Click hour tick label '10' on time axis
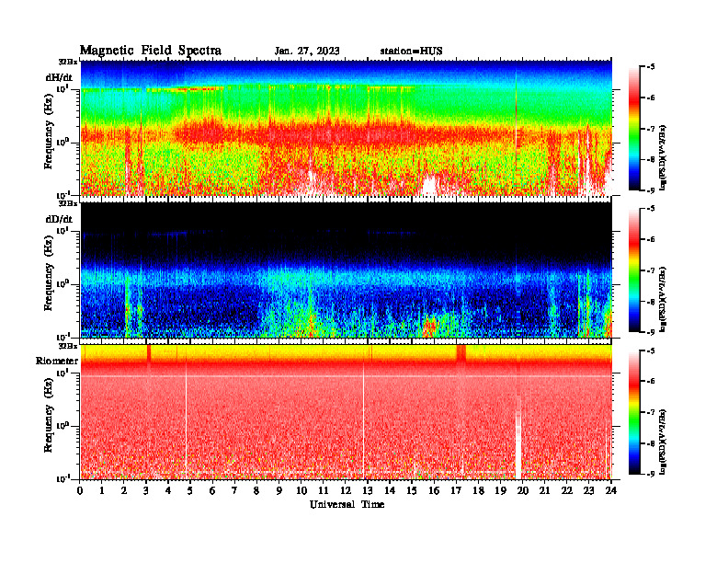728x563 pixels. [301, 491]
